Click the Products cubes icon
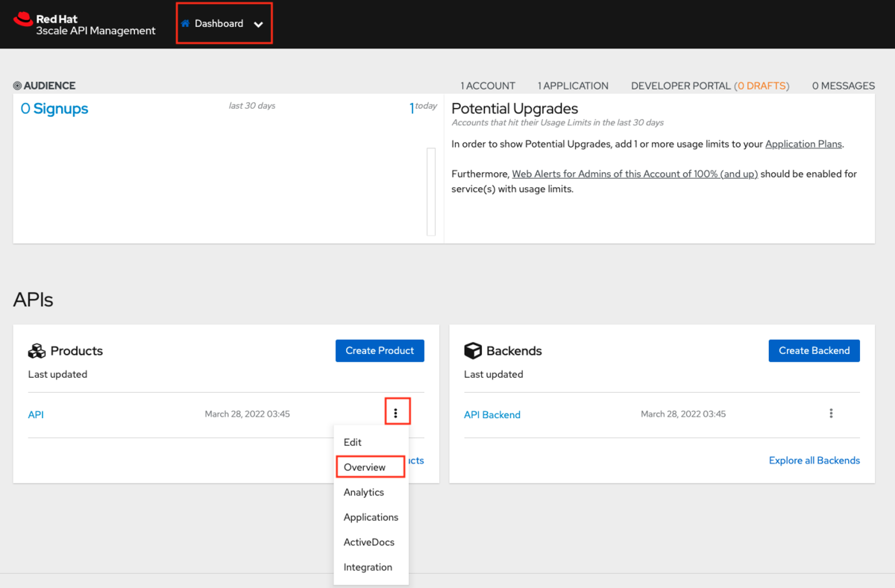The image size is (895, 588). [x=37, y=351]
